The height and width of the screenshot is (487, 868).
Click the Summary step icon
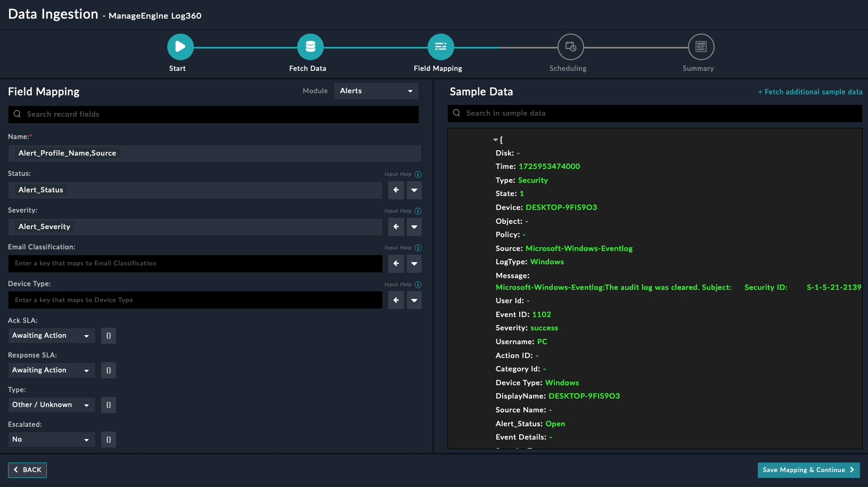pyautogui.click(x=701, y=47)
